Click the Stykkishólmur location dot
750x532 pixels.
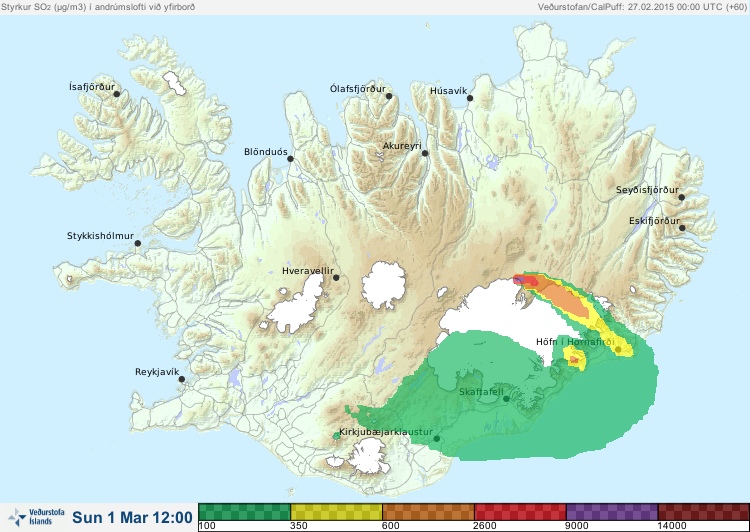(x=138, y=244)
